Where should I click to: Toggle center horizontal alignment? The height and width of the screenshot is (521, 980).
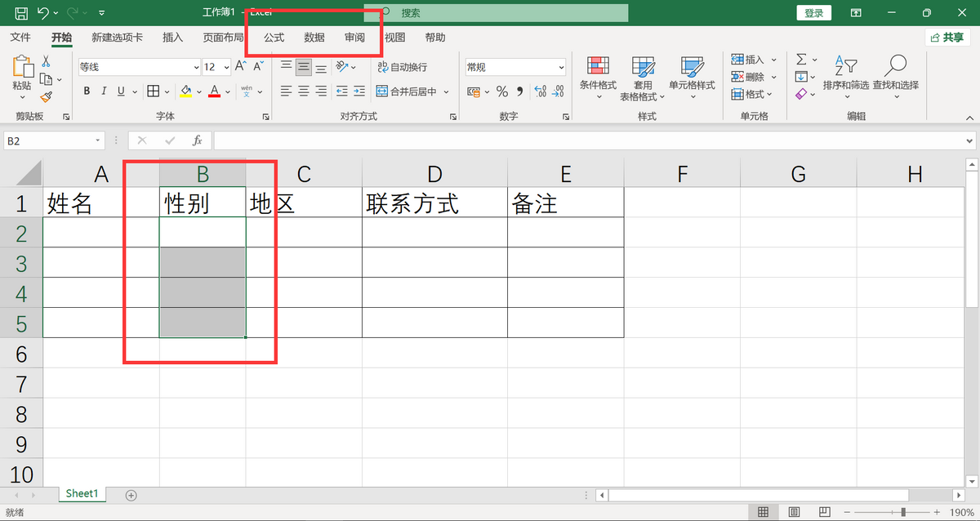[303, 91]
